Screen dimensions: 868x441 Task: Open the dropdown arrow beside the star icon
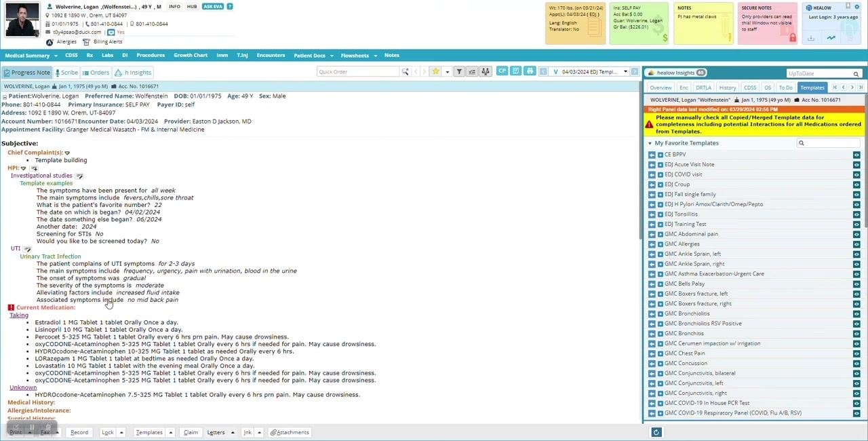[447, 72]
